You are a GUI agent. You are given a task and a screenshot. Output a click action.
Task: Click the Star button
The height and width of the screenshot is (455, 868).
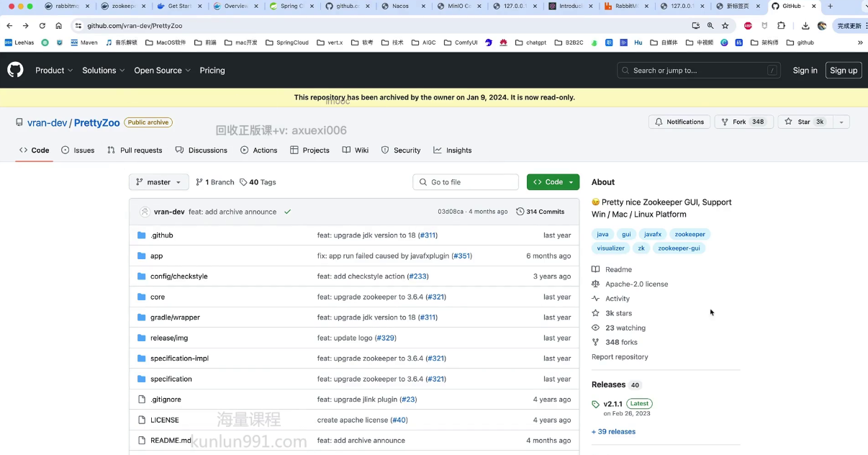(x=804, y=122)
